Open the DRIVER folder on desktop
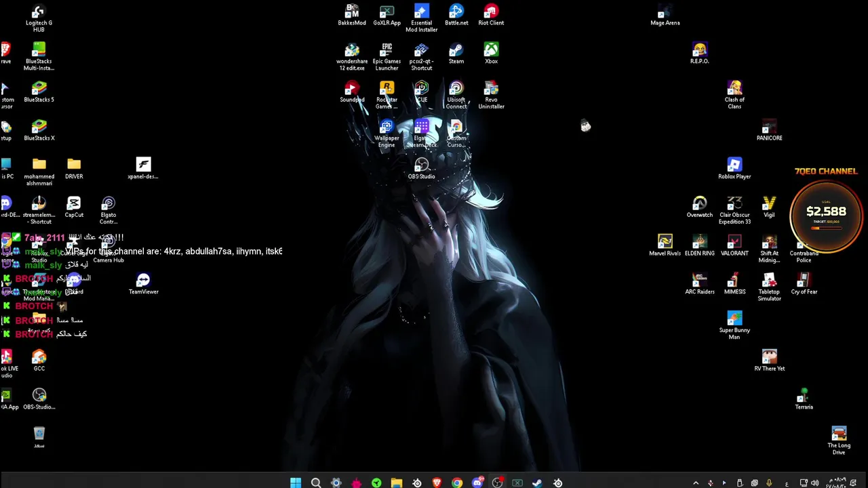 pos(74,169)
